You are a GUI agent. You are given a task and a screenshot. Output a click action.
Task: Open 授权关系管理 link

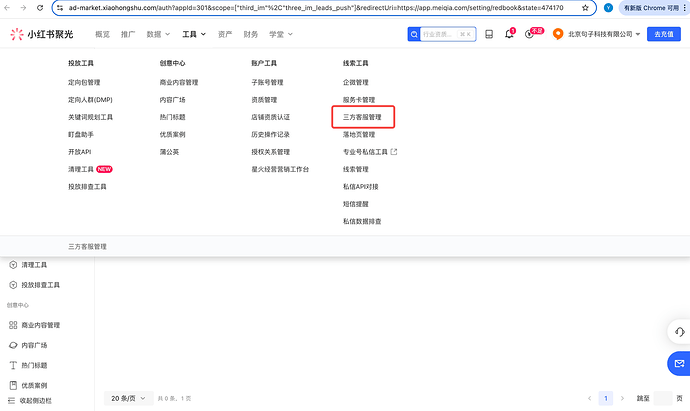tap(270, 152)
